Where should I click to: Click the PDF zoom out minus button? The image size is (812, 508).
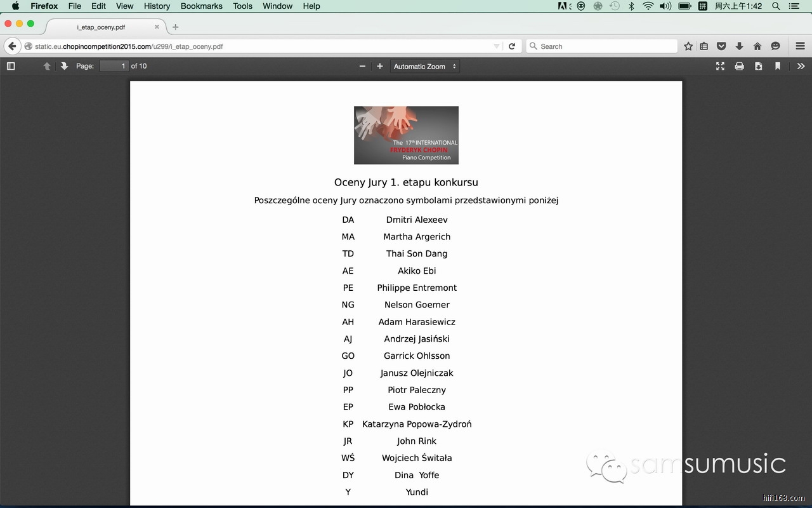362,66
